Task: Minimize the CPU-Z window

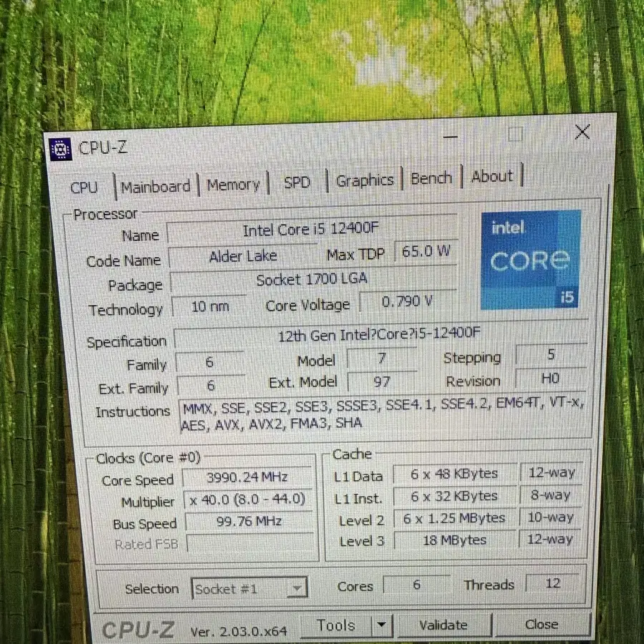Action: 451,137
